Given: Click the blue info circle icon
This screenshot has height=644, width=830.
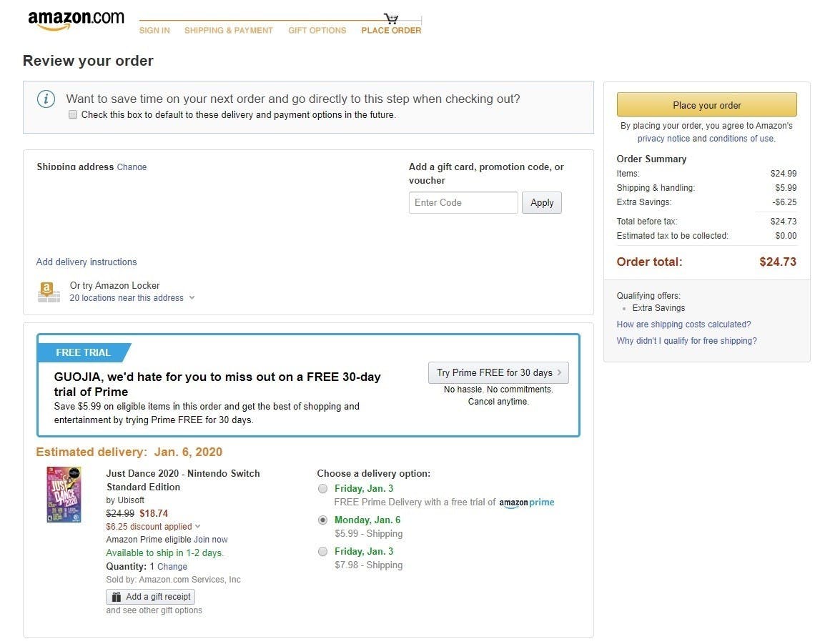Looking at the screenshot, I should (x=46, y=99).
